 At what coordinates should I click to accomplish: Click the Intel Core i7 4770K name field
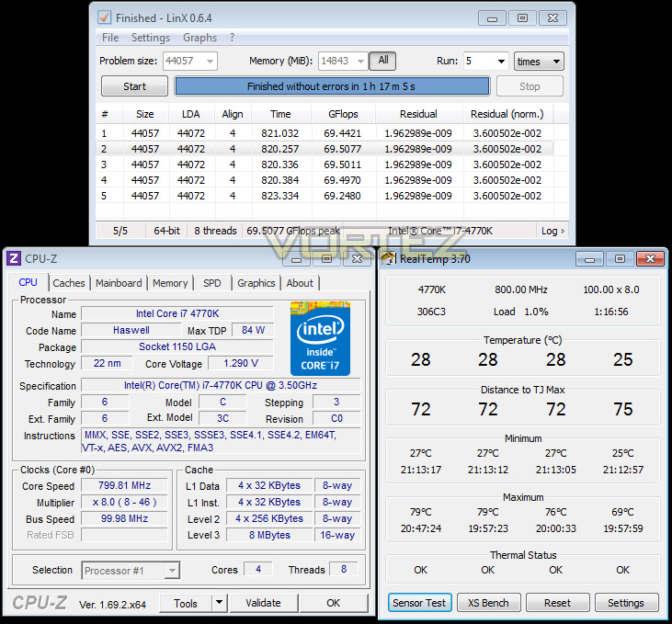coord(177,313)
